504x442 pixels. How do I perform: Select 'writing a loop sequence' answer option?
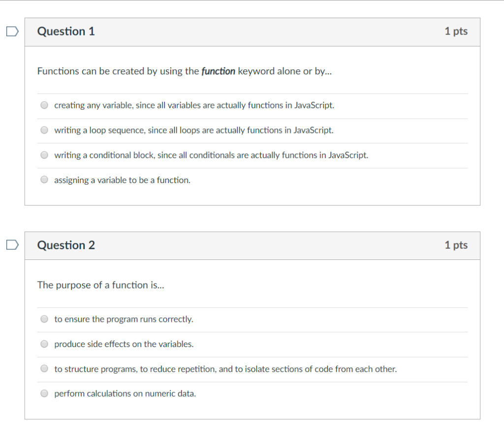click(44, 130)
